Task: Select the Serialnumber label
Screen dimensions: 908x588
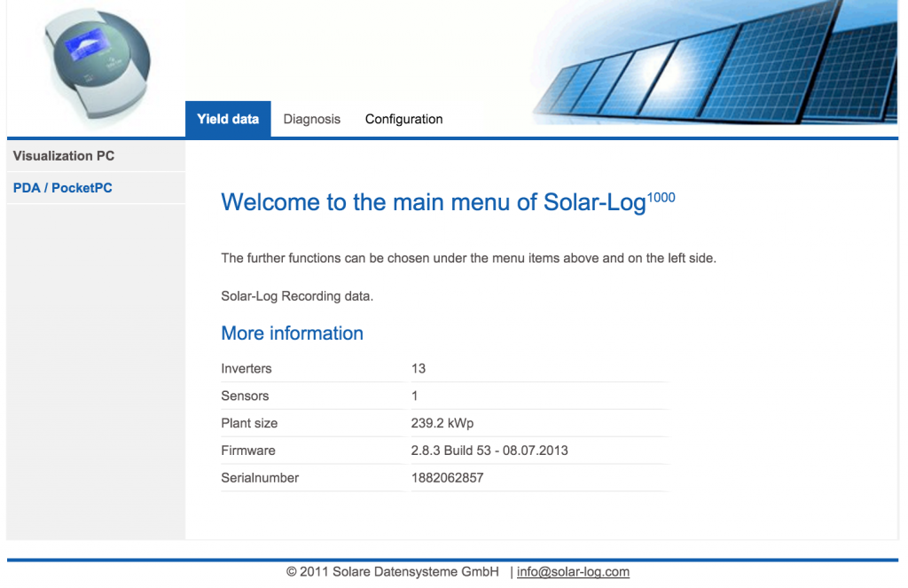Action: 260,478
